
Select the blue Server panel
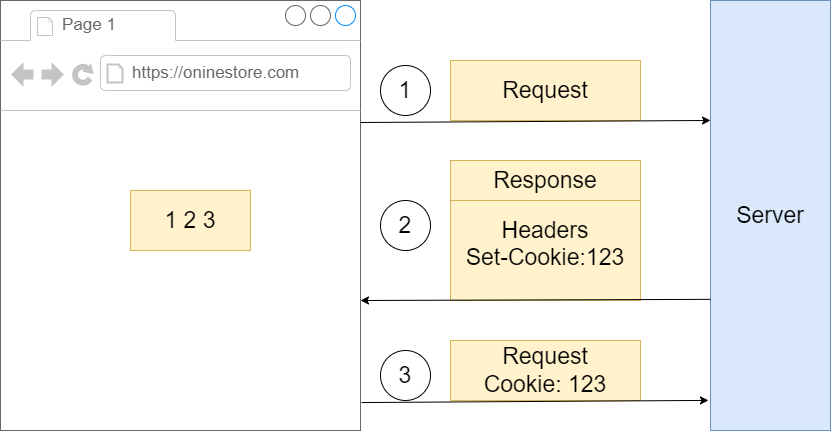(770, 215)
